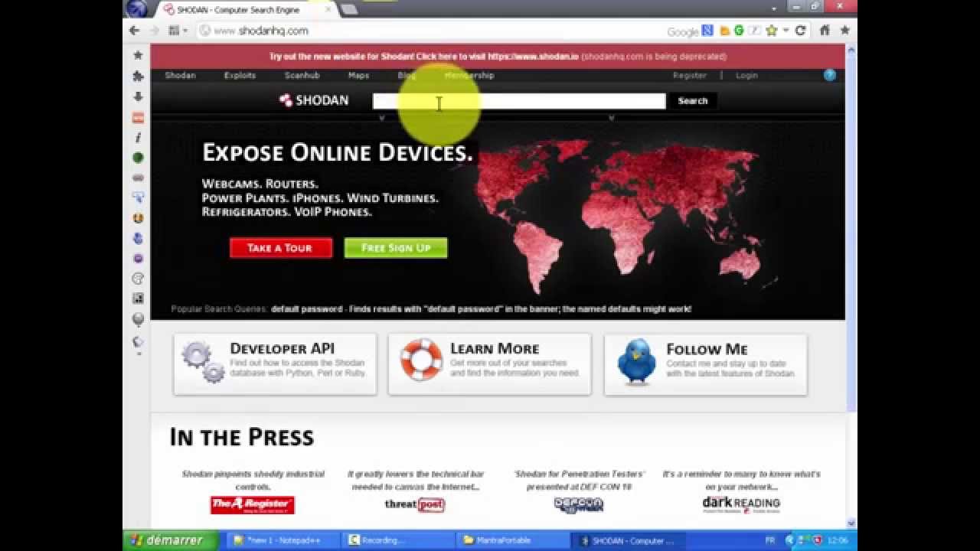
Task: Click the blue Twitter bird image
Action: click(x=637, y=361)
